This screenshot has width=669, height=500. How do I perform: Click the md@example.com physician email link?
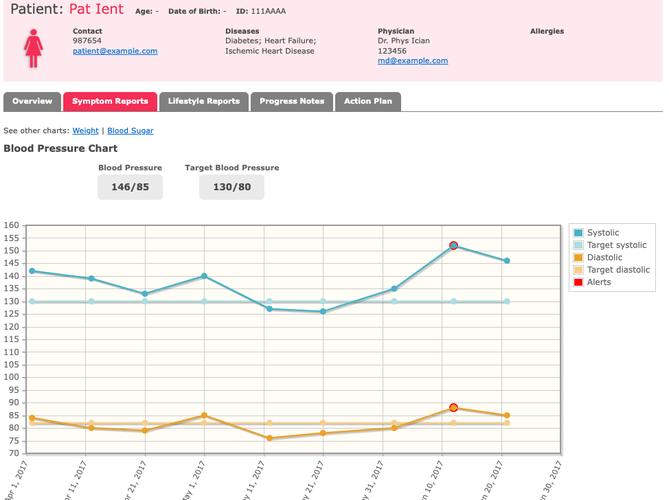pyautogui.click(x=413, y=61)
